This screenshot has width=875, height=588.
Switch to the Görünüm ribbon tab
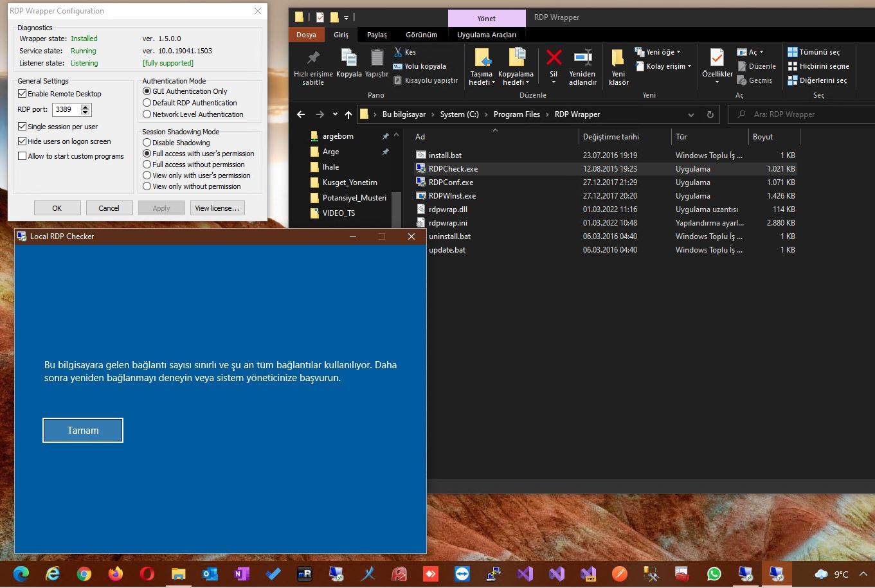421,35
